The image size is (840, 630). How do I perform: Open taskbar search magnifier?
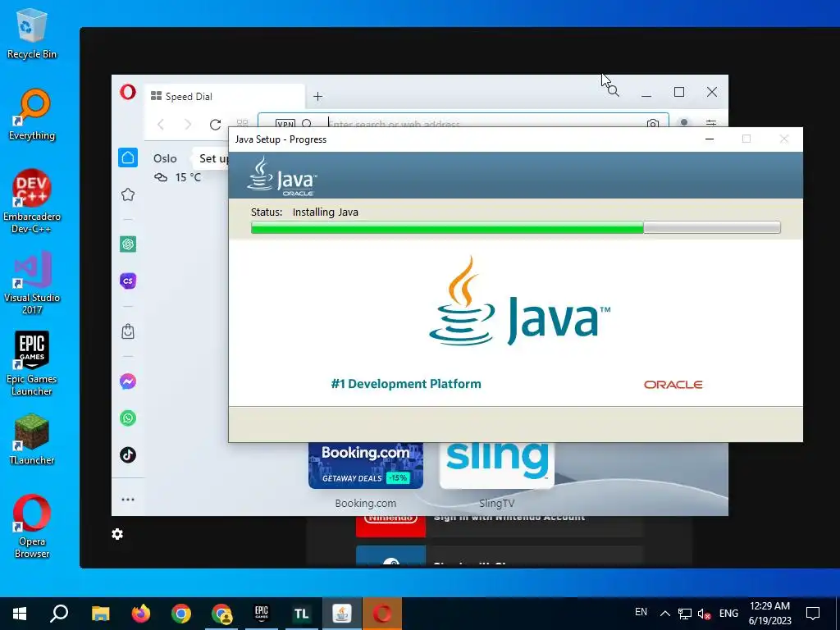pos(59,614)
